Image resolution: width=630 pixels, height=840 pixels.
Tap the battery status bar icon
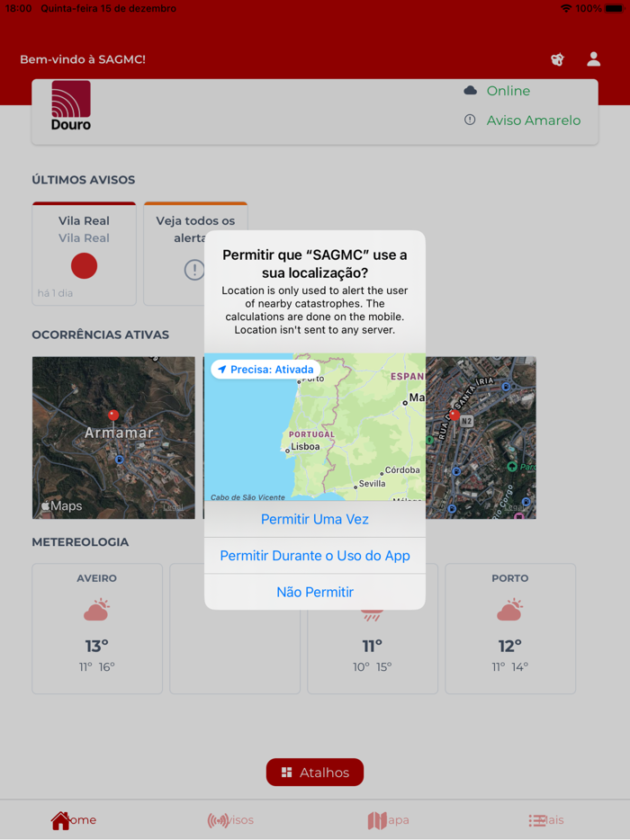[614, 9]
